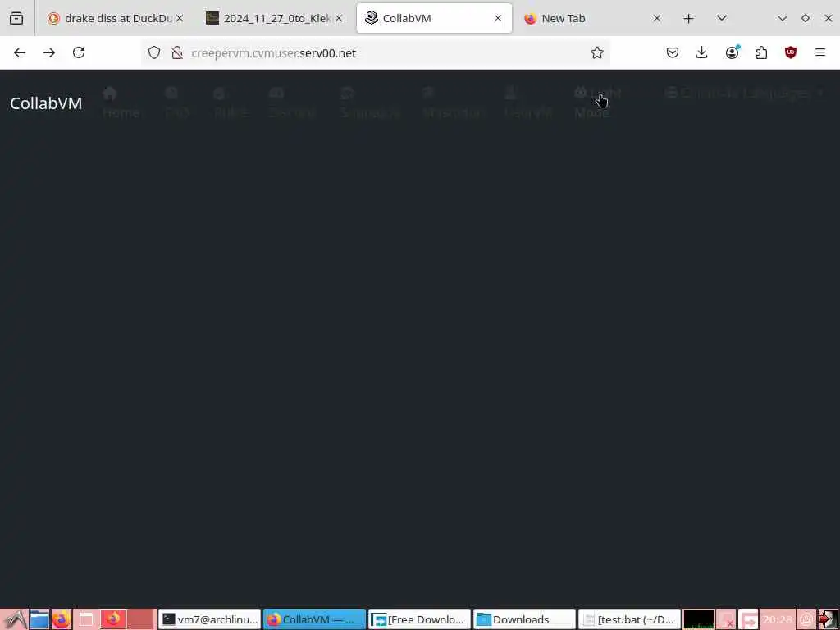Image resolution: width=840 pixels, height=630 pixels.
Task: Focus the address bar showing creepervm.cvmuser.serv00.net
Action: (x=375, y=52)
